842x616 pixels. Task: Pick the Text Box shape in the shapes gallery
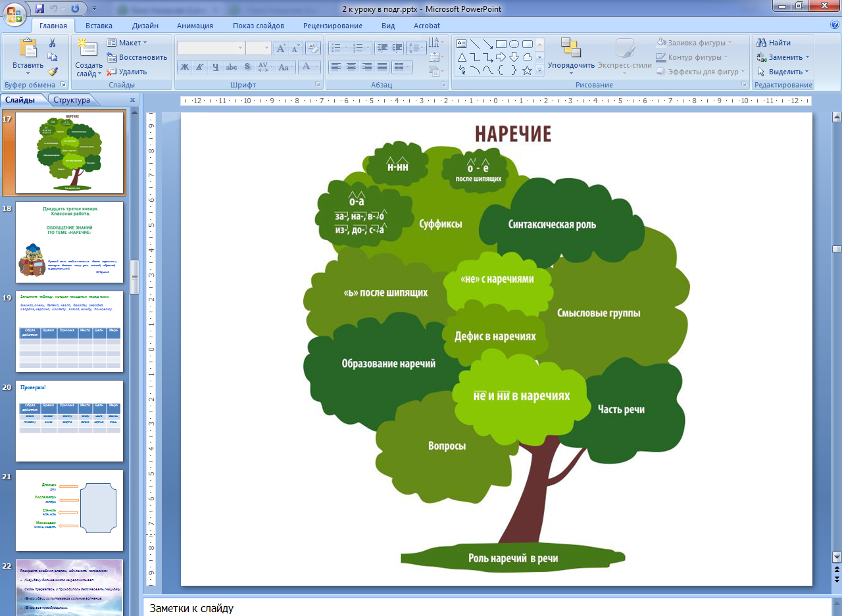point(462,44)
